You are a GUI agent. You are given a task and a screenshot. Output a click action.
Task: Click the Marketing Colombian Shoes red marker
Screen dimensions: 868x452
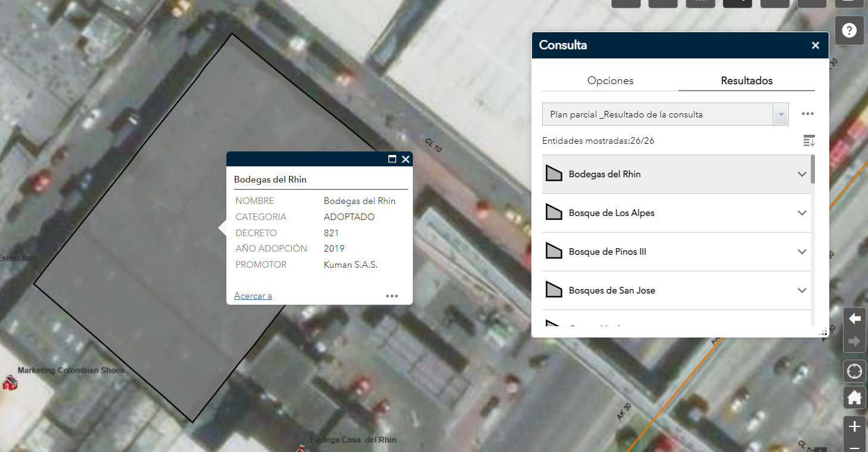tap(10, 383)
